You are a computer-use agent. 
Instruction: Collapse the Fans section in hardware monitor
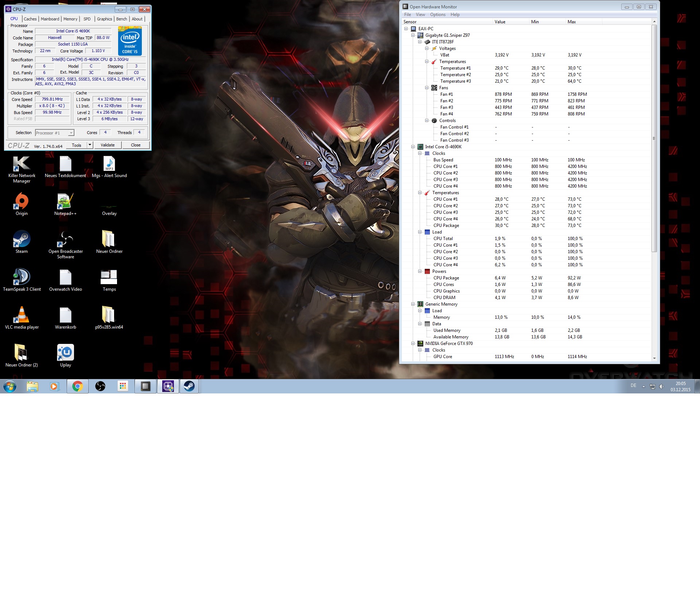coord(427,88)
